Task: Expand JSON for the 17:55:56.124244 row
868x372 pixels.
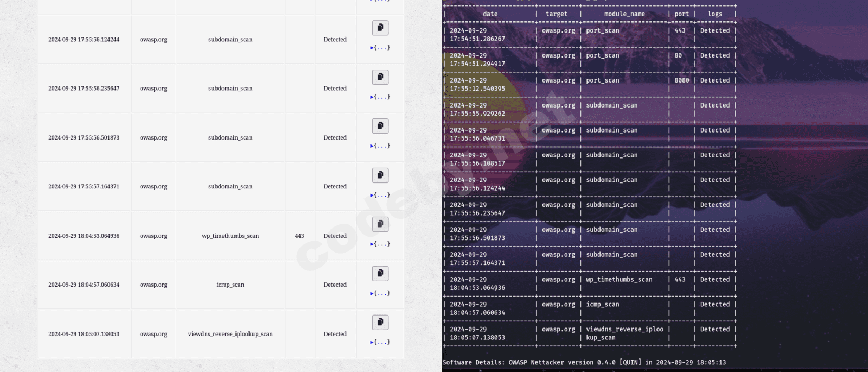Action: 380,48
